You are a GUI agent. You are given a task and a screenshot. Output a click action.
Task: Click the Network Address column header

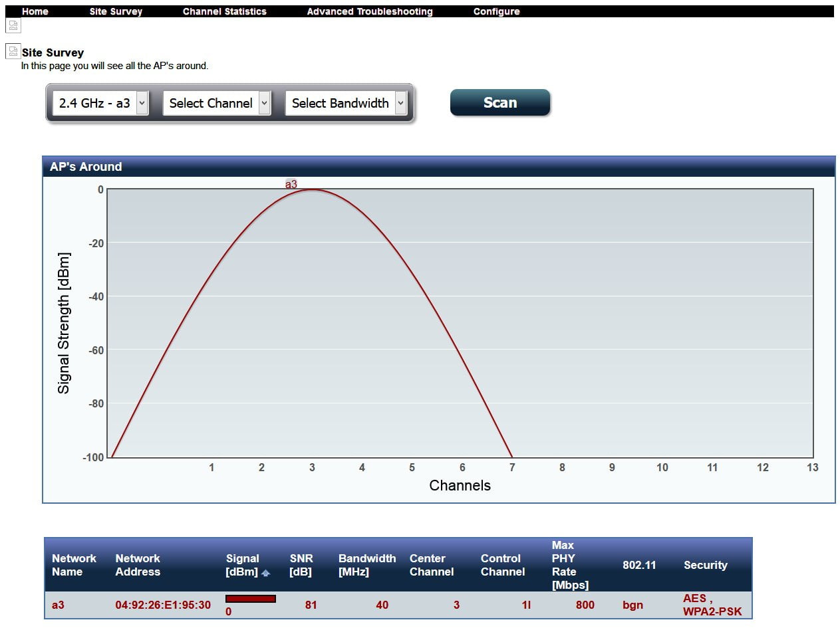(138, 565)
